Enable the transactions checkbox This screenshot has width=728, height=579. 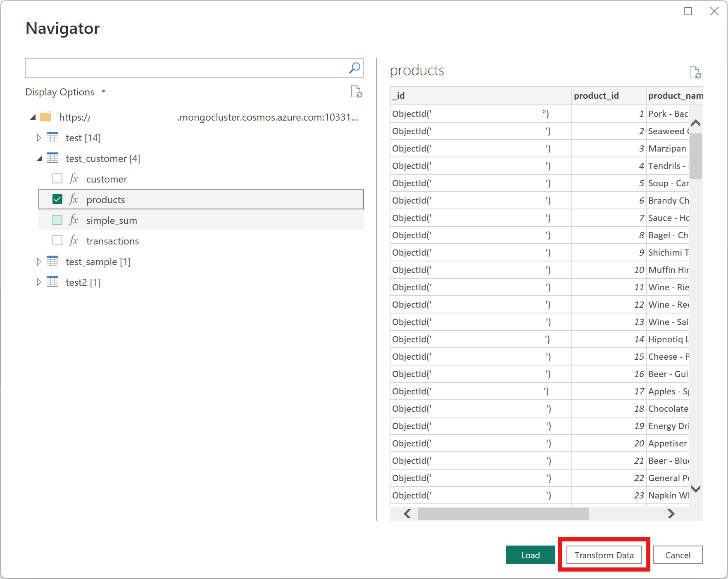[x=57, y=240]
